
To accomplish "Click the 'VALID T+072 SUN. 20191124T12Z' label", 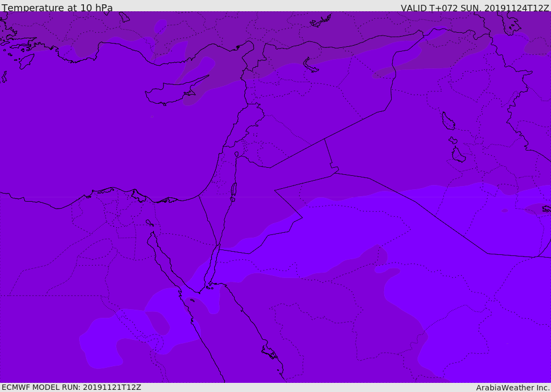I will click(x=475, y=8).
